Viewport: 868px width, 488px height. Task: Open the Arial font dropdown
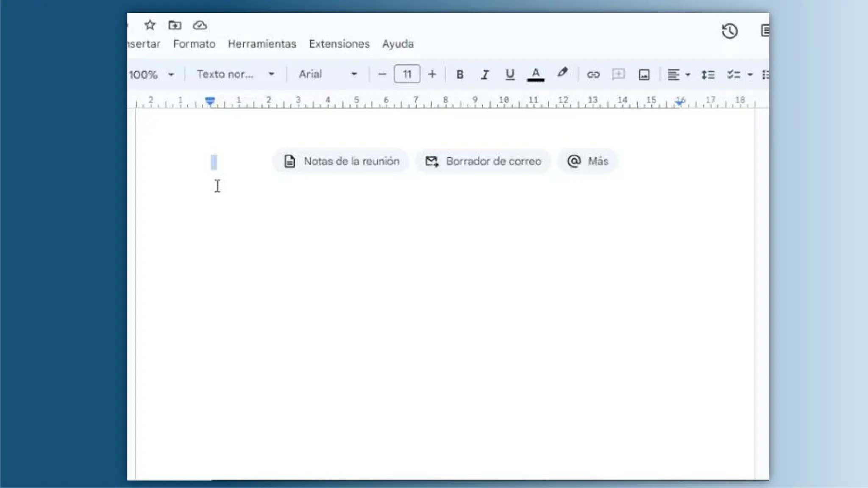point(328,75)
